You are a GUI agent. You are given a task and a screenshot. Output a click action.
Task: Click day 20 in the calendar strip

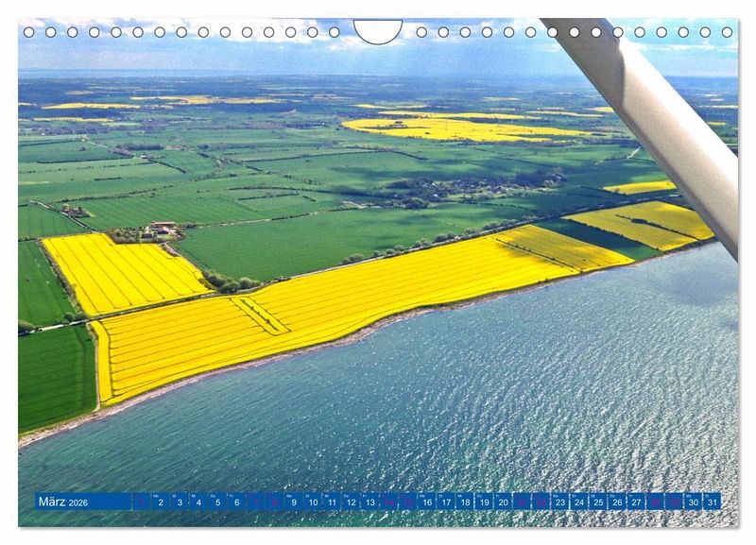pyautogui.click(x=503, y=502)
